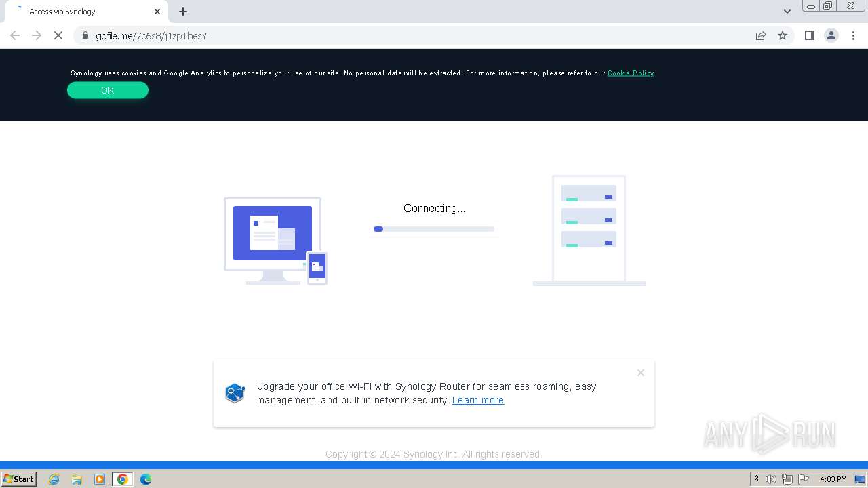868x488 pixels.
Task: Click the 4:03 PM clock
Action: point(833,479)
